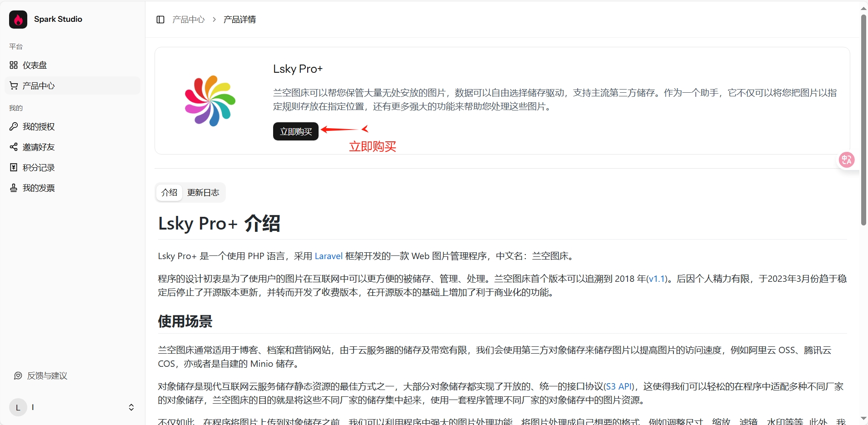Open 邀请好友 in the sidebar

pos(73,147)
